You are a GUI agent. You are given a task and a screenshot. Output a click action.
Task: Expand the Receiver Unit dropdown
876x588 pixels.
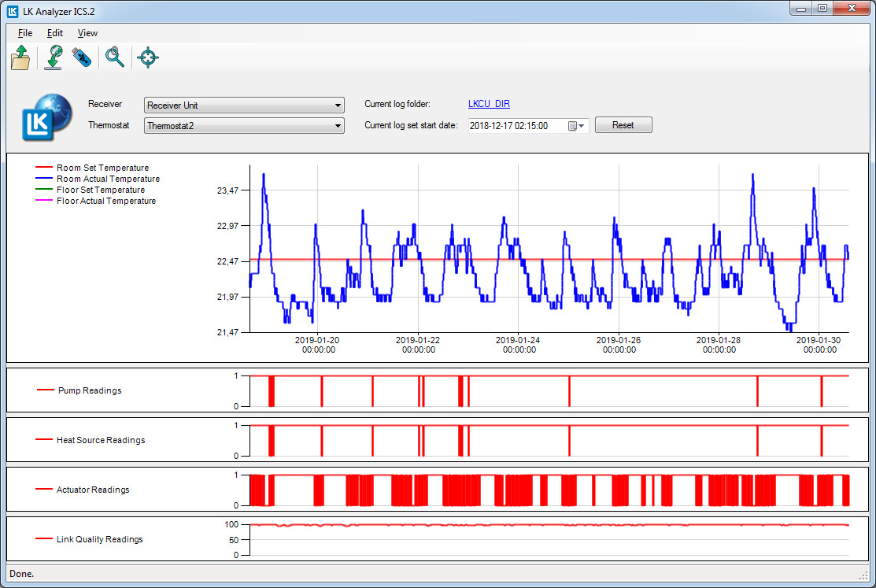(x=338, y=105)
